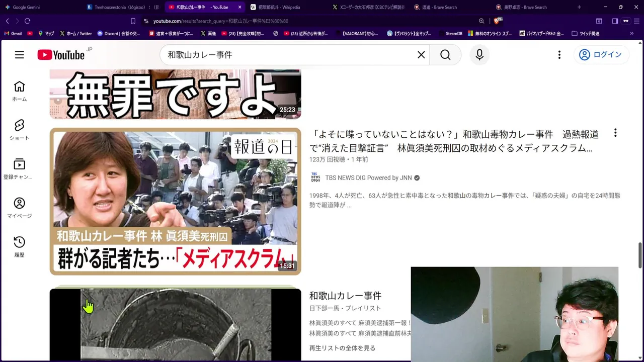Viewport: 644px width, 362px height.
Task: Switch to the Xユーザーの大石邦彦 tab
Action: click(369, 7)
